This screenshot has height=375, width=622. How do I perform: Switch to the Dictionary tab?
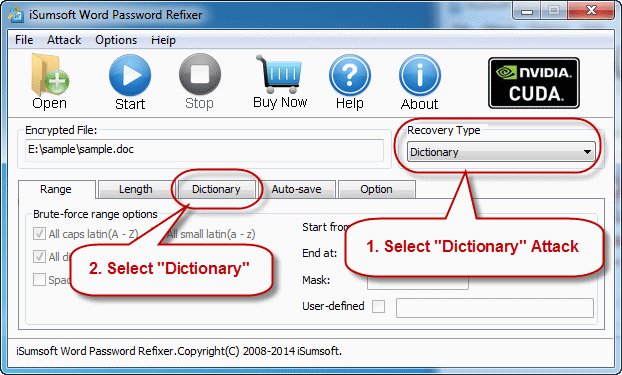pyautogui.click(x=216, y=189)
